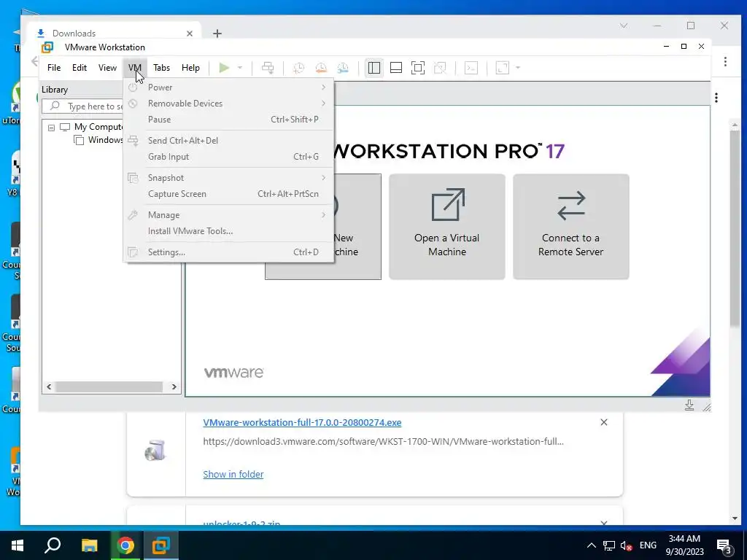Enter full screen mode icon
This screenshot has height=560, width=747.
418,68
